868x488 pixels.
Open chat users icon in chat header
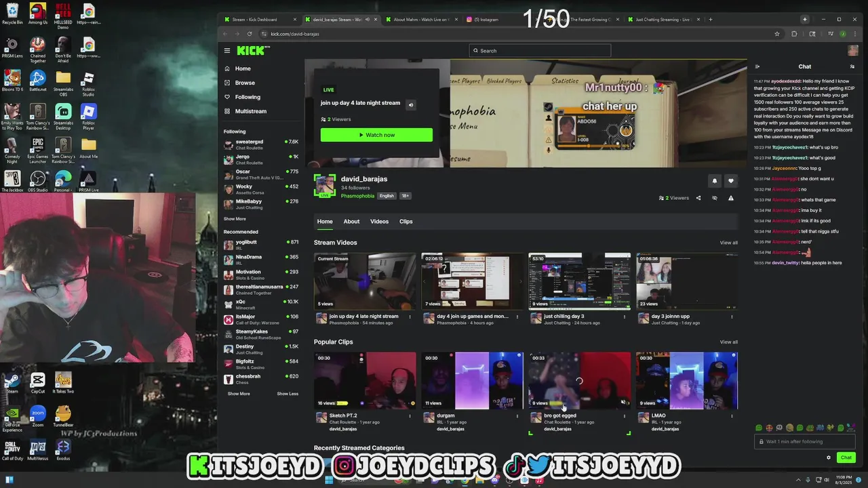tap(852, 66)
